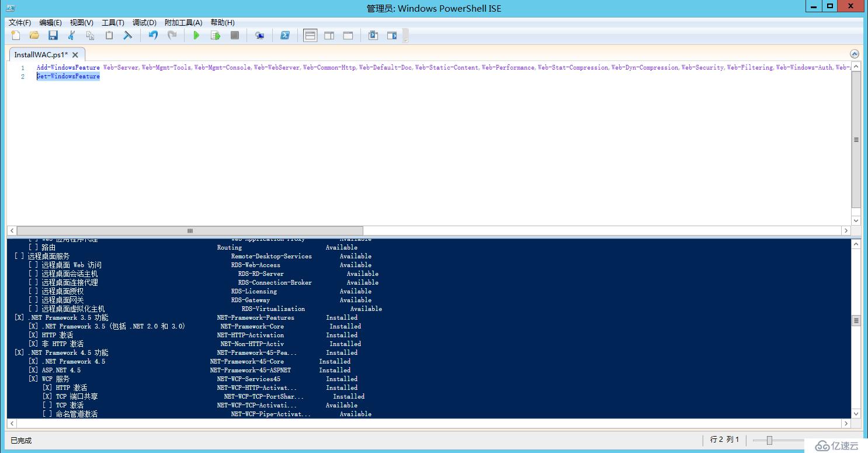Click the blue Undo arrow
The image size is (868, 453).
click(153, 36)
